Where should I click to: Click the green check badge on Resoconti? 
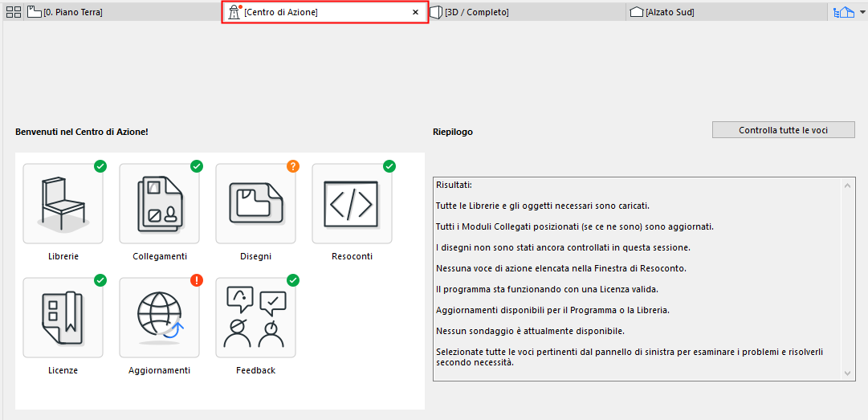coord(389,166)
